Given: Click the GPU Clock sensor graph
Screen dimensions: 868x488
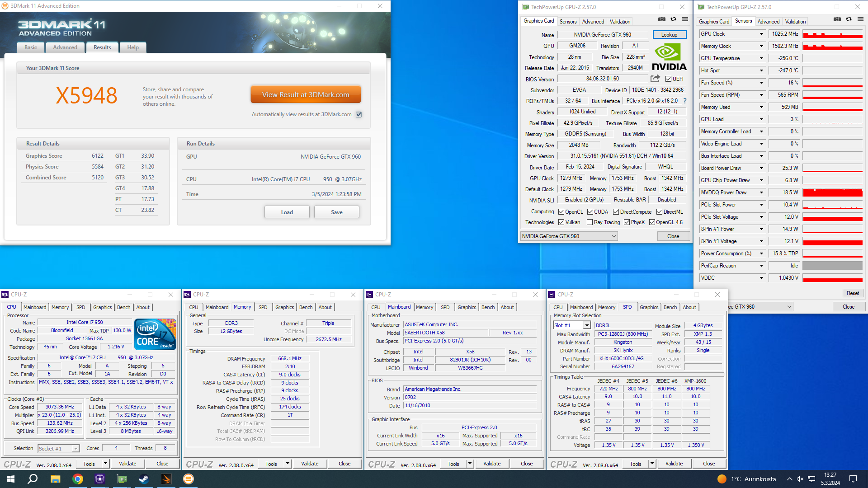Looking at the screenshot, I should (833, 34).
